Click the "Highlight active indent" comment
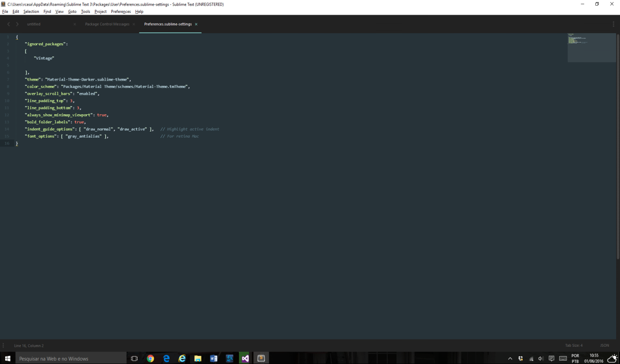The height and width of the screenshot is (364, 620). click(x=190, y=129)
